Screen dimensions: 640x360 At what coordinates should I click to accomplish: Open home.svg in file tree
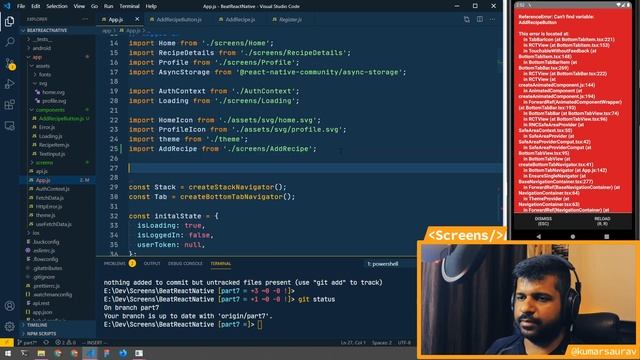click(x=53, y=92)
